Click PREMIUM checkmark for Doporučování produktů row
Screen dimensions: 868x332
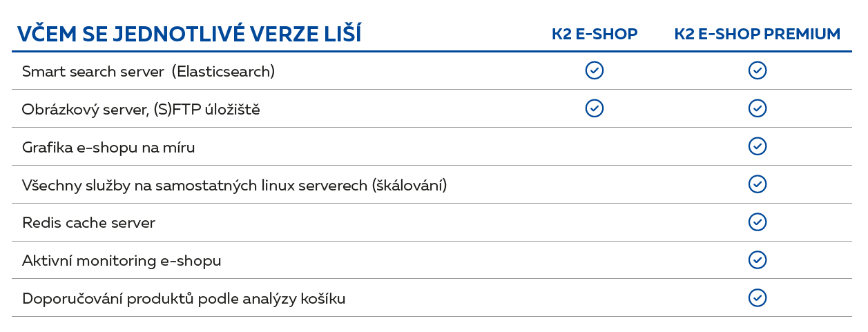[x=758, y=297]
